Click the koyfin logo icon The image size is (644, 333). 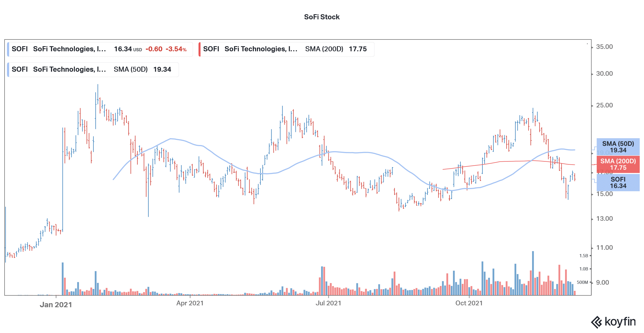[x=597, y=322]
